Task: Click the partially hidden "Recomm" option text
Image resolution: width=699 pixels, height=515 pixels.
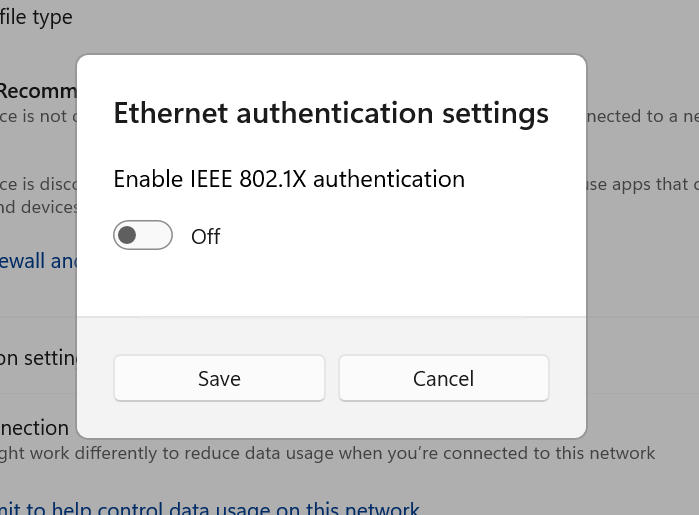Action: pos(38,92)
